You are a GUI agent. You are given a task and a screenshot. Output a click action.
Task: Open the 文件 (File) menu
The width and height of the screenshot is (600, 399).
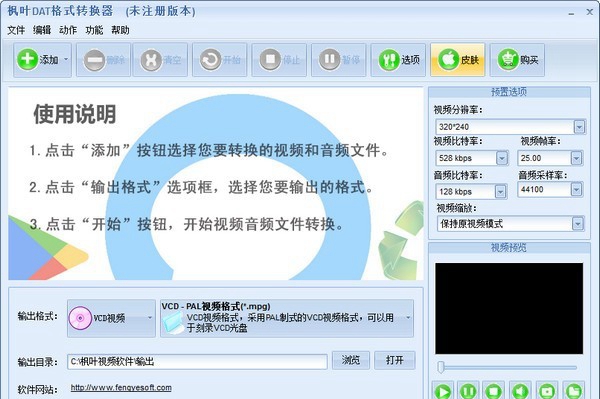pyautogui.click(x=16, y=30)
